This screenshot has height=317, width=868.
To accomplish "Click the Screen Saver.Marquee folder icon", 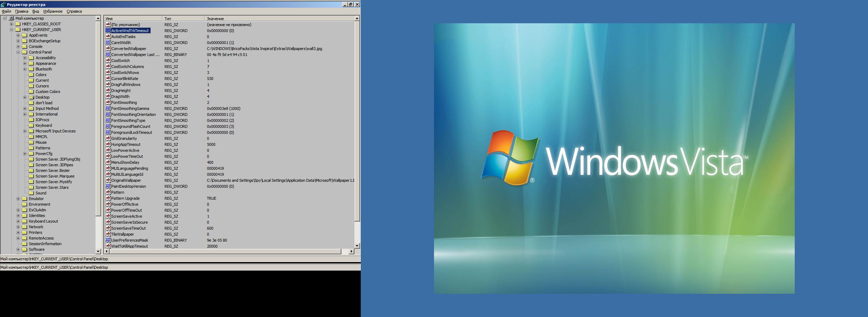I will [31, 176].
